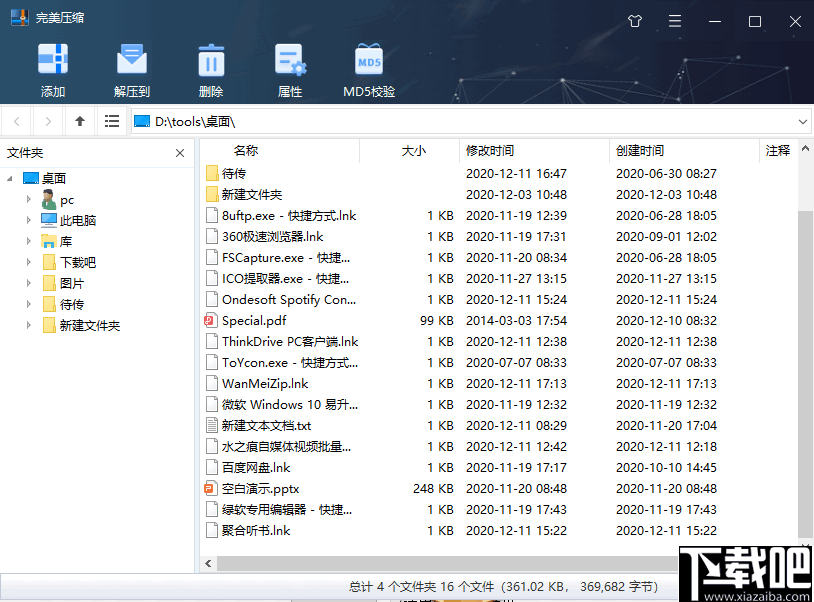Open the hamburger main menu icon

coord(674,21)
